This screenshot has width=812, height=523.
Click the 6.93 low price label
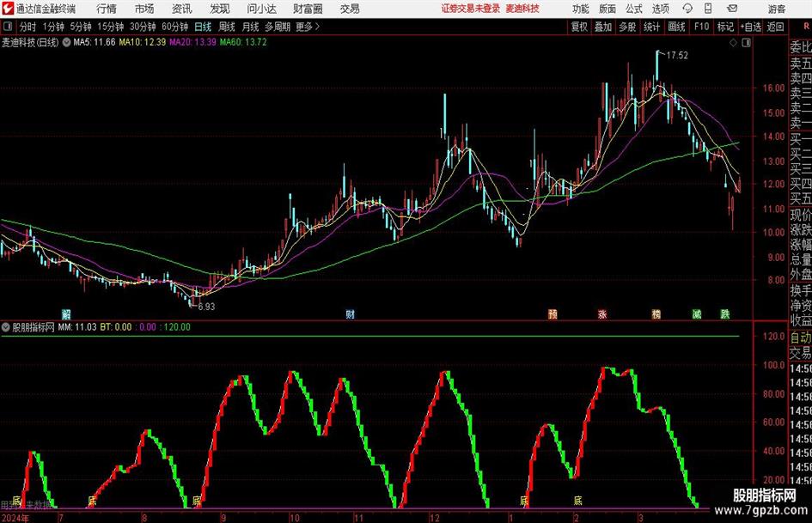pyautogui.click(x=206, y=307)
